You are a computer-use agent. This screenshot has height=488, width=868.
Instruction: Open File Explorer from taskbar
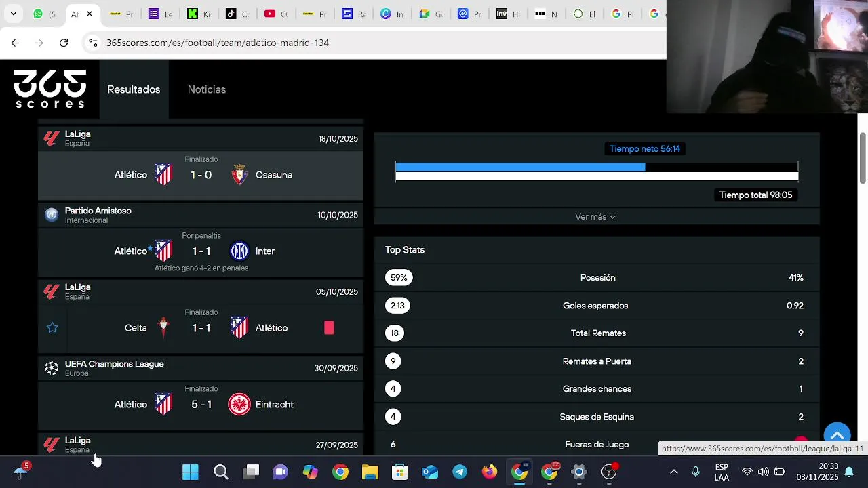(370, 472)
